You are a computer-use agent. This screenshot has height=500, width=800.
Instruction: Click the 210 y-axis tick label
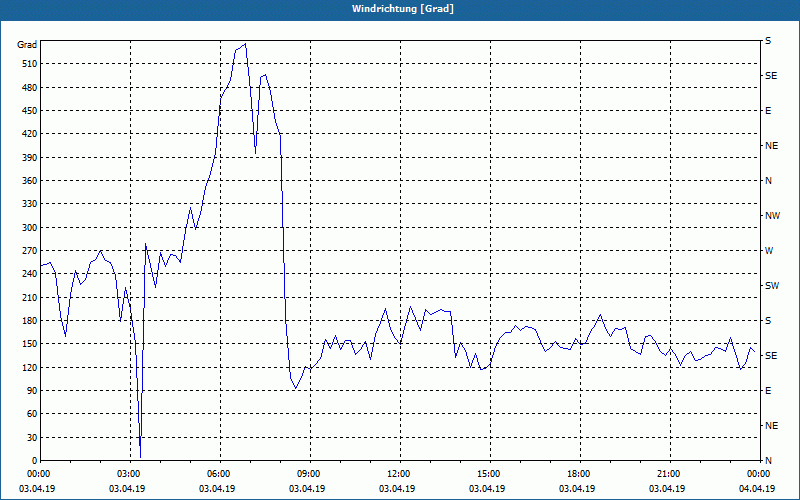coord(30,297)
